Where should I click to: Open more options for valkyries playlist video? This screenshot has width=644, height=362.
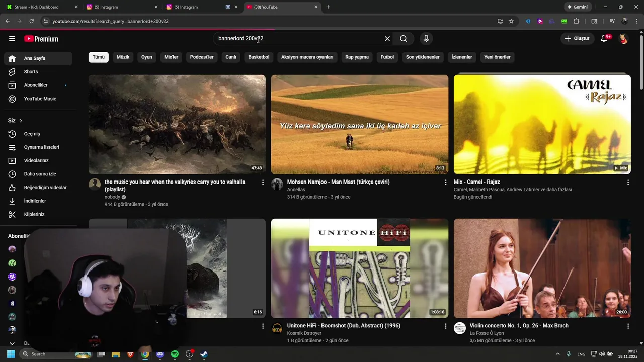(262, 183)
